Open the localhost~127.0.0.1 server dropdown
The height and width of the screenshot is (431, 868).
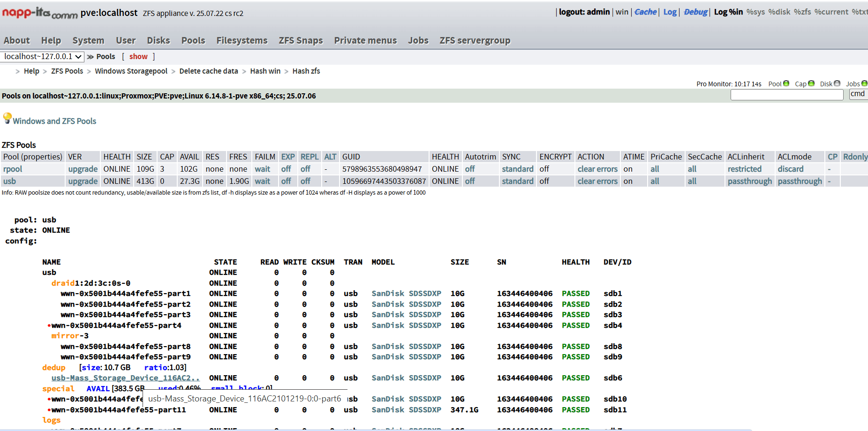pyautogui.click(x=42, y=57)
